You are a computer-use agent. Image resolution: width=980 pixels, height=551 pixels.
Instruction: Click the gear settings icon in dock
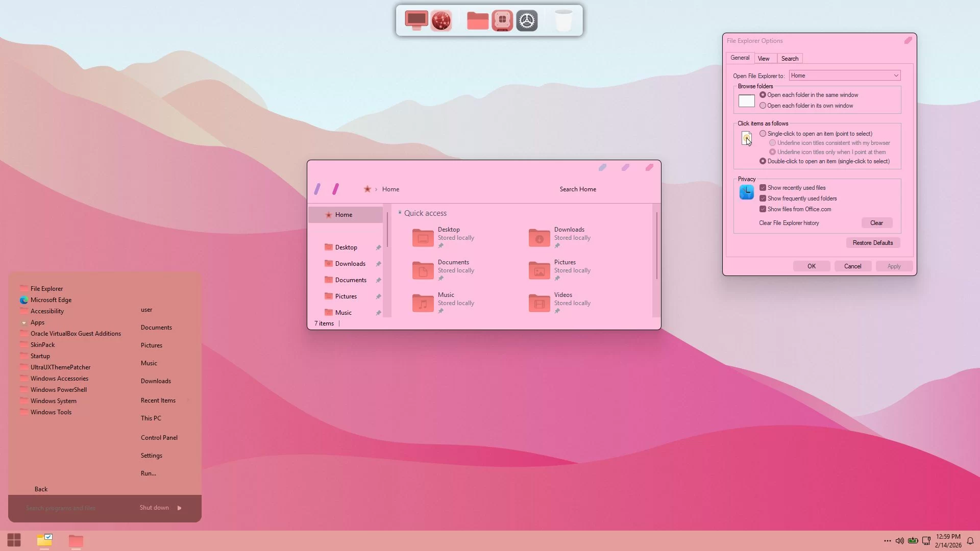coord(527,20)
